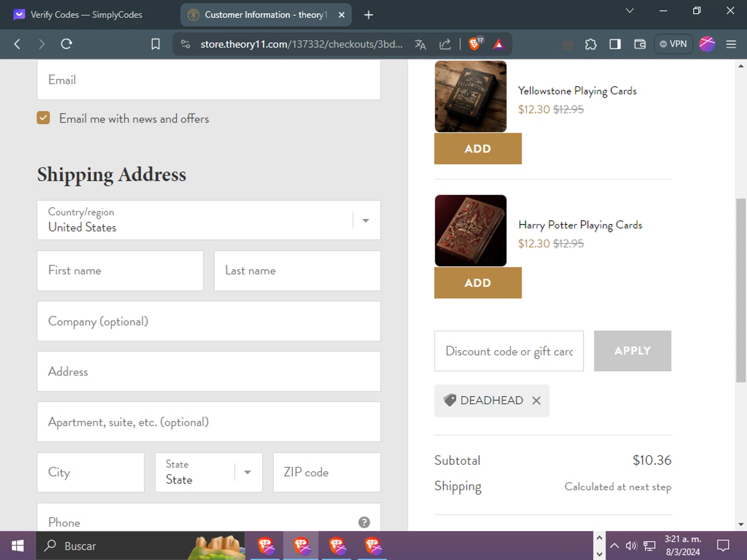Image resolution: width=747 pixels, height=560 pixels.
Task: Open the third Brave taskbar icon
Action: tap(337, 546)
